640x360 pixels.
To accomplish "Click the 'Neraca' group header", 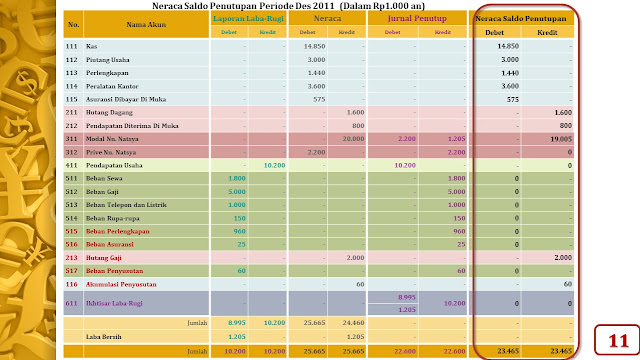I will point(327,18).
